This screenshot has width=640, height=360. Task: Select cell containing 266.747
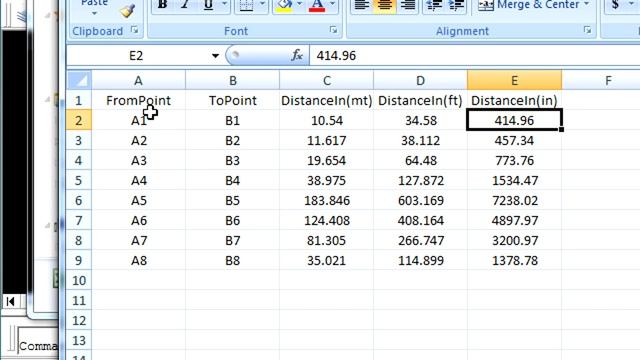[x=420, y=240]
